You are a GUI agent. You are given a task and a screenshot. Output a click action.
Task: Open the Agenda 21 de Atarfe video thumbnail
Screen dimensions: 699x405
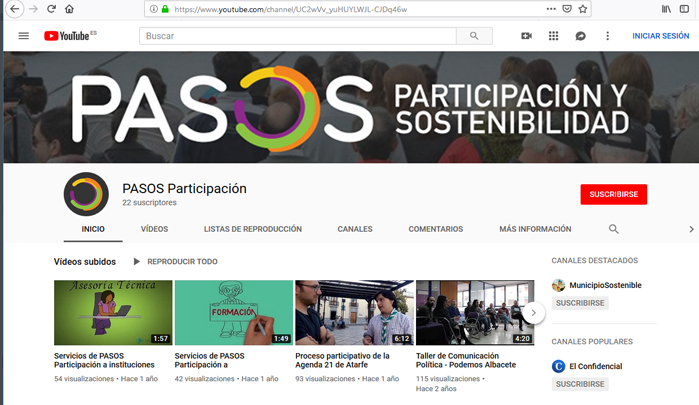tap(354, 313)
